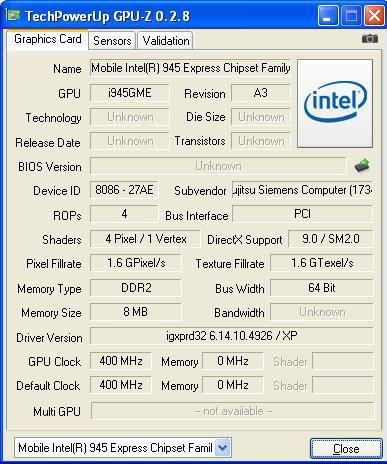Click the BIOS Version Unknown field
The image size is (387, 464).
218,166
